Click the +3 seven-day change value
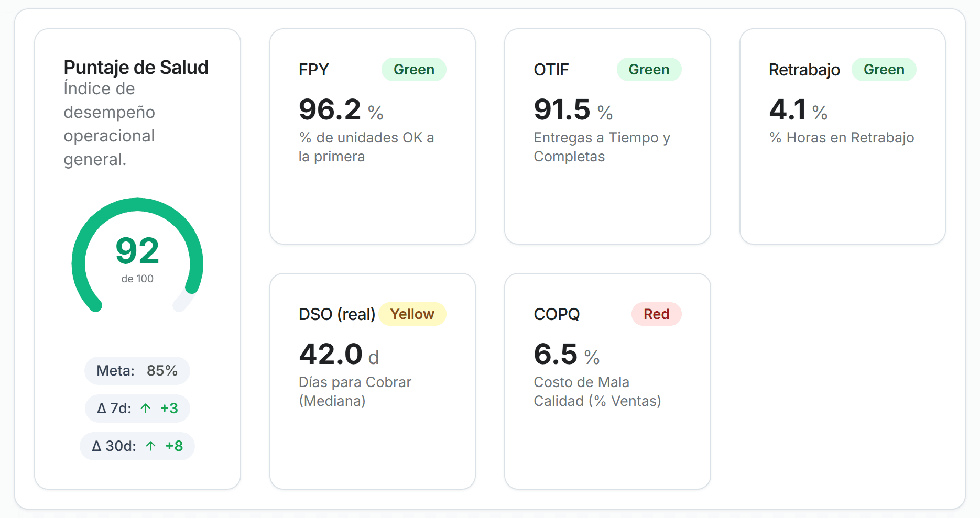Screen dimensions: 980x518 click(169, 409)
